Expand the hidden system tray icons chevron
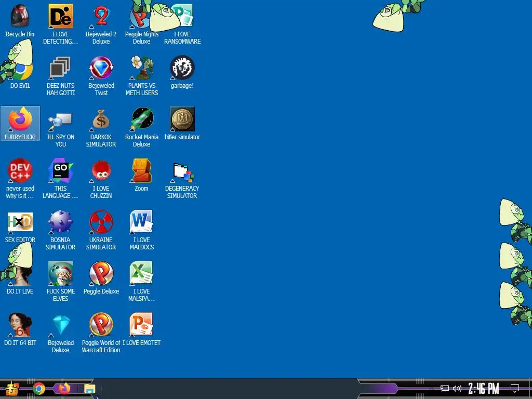The image size is (532, 399). [x=432, y=389]
